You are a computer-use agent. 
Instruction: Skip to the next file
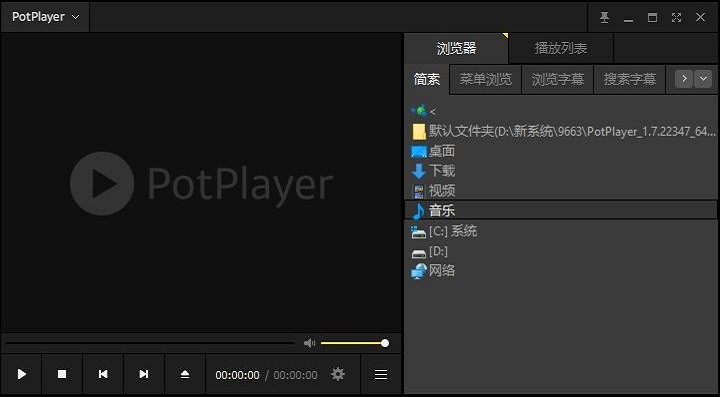(x=144, y=375)
